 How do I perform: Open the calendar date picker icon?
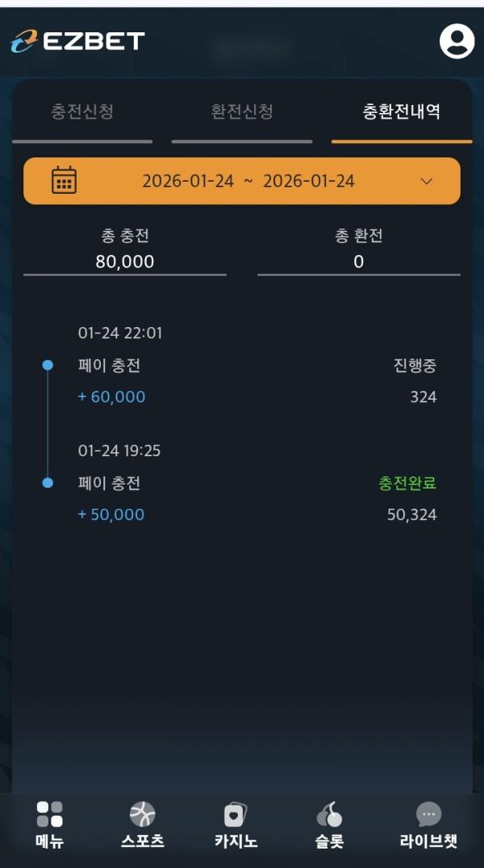[64, 180]
